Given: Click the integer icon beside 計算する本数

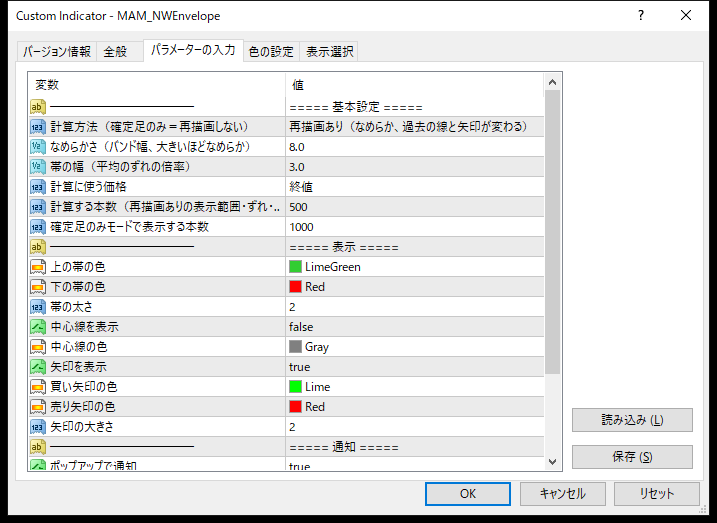Looking at the screenshot, I should 38,207.
